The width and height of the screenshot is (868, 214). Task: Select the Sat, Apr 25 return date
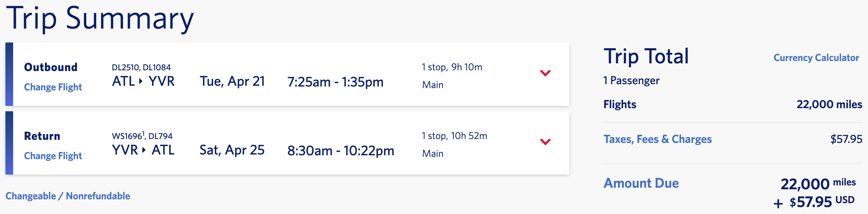pyautogui.click(x=232, y=150)
